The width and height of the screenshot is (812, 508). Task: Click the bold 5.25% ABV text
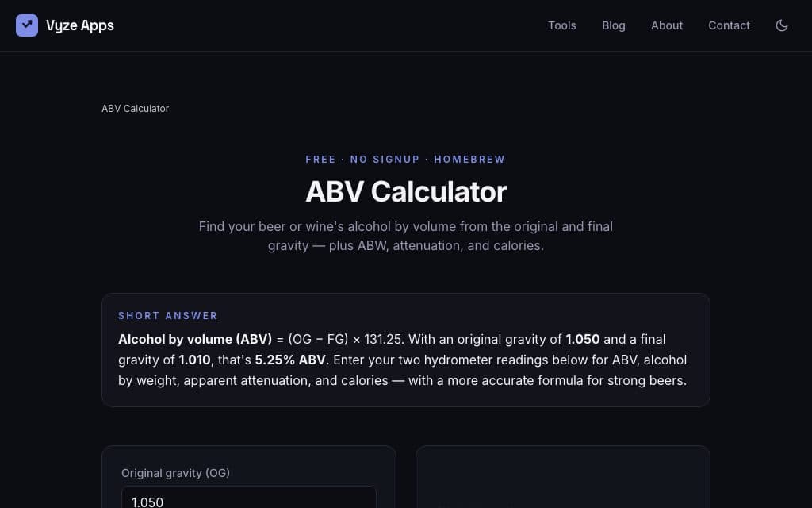pos(290,360)
